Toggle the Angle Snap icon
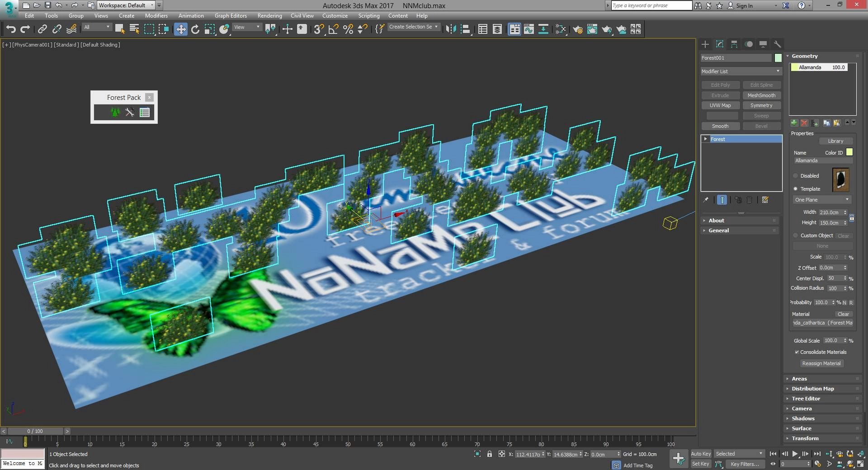The height and width of the screenshot is (470, 868). [x=334, y=29]
